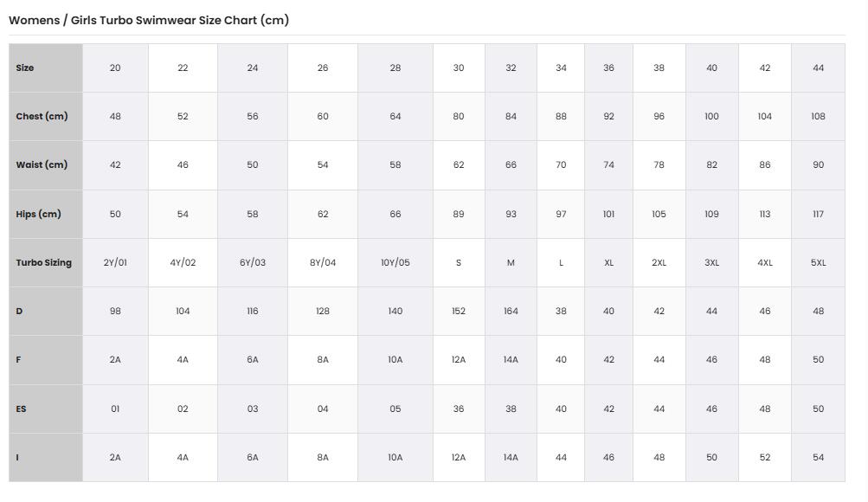The image size is (868, 502).
Task: Click the 10Y/05 Turbo Sizing cell
Action: 395,263
